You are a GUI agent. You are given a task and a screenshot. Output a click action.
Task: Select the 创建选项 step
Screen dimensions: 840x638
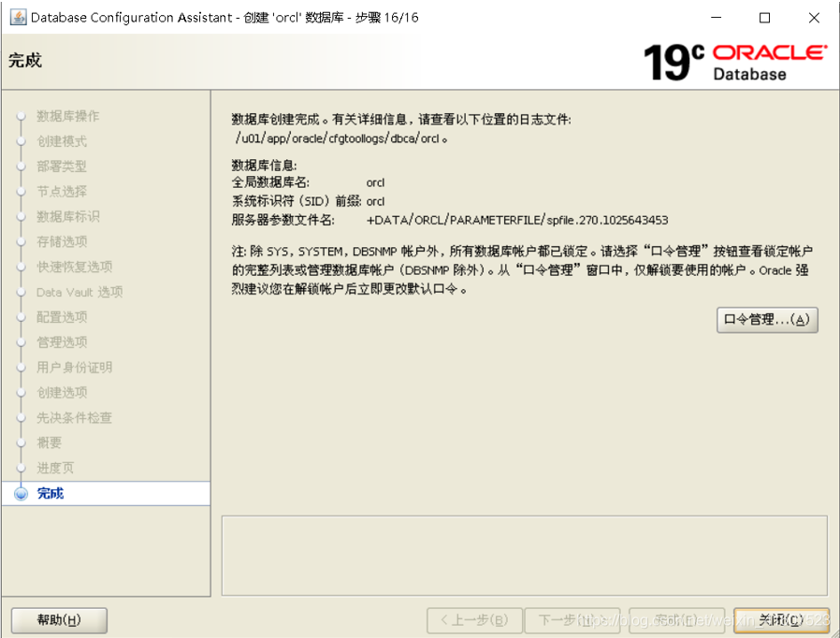click(x=62, y=393)
